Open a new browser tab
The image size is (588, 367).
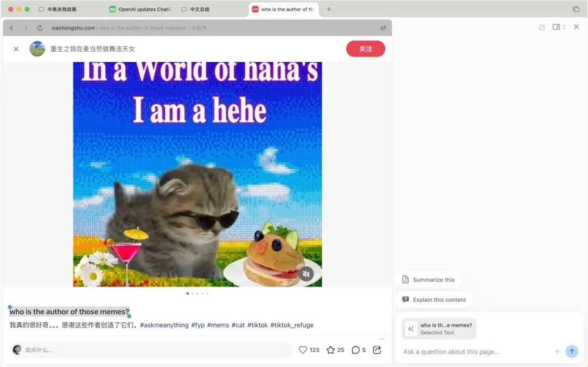click(x=329, y=9)
